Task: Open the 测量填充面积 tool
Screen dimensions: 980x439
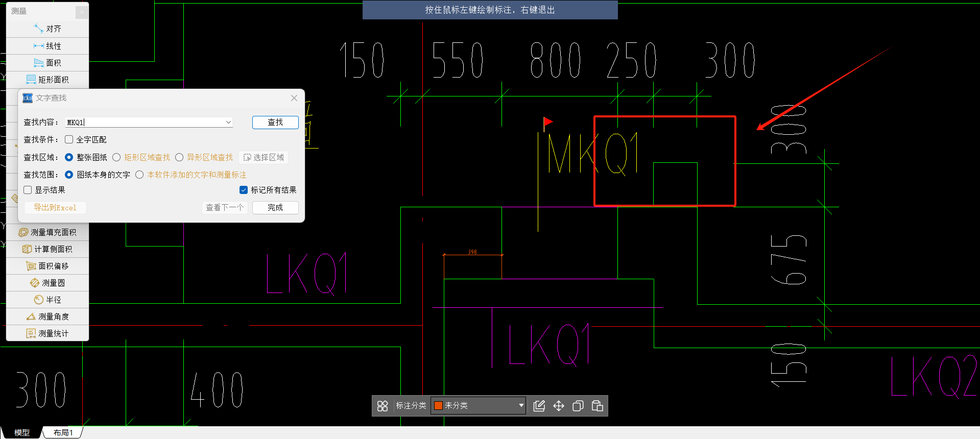Action: pos(47,232)
